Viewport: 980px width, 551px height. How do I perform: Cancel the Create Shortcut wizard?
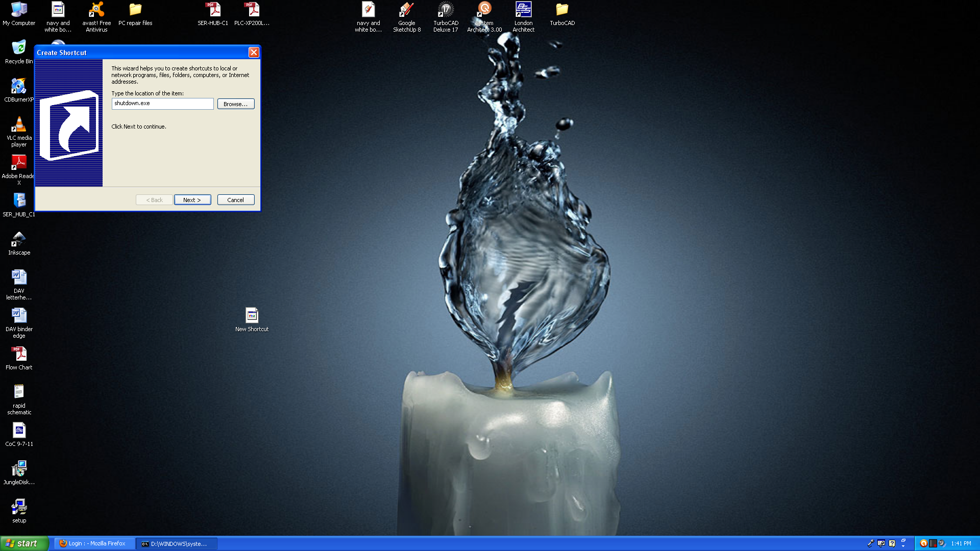[235, 199]
